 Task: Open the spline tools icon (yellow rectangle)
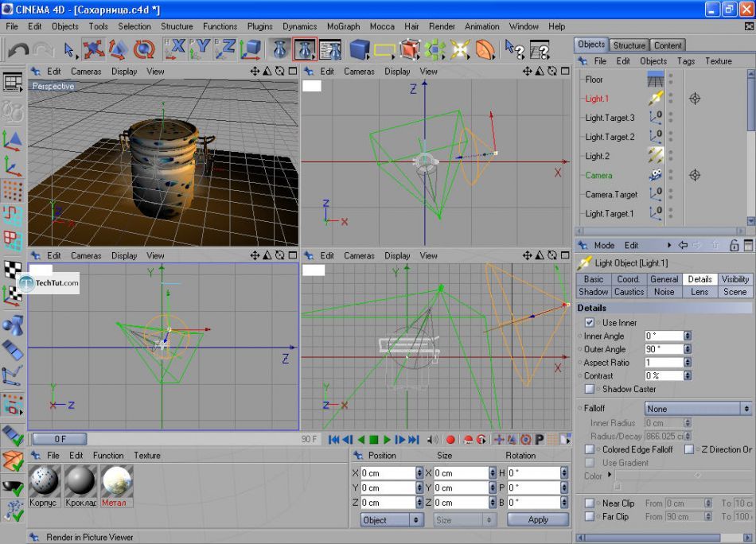click(384, 49)
